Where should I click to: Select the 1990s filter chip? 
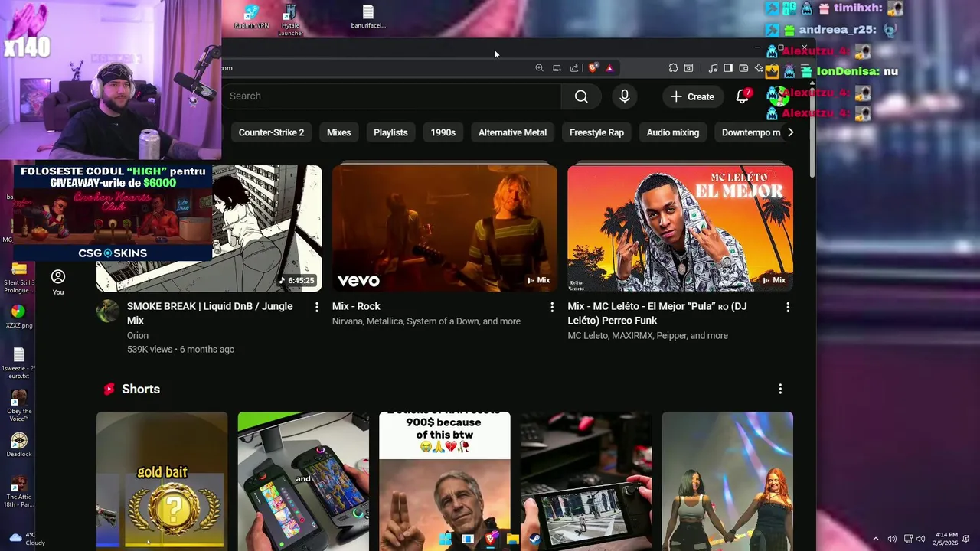coord(443,132)
